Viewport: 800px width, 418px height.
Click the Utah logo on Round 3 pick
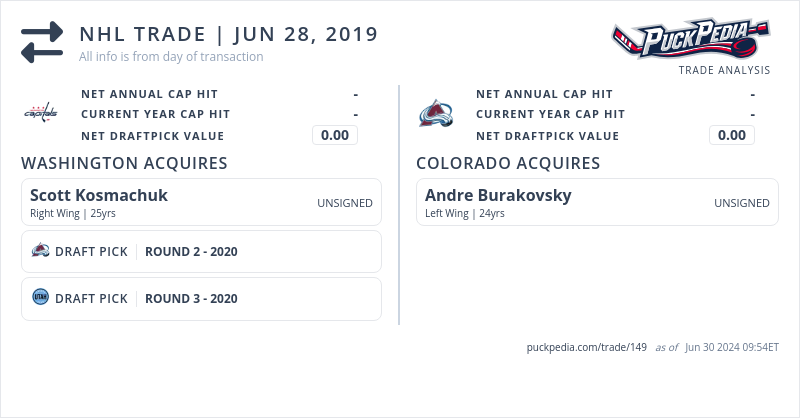tap(41, 298)
